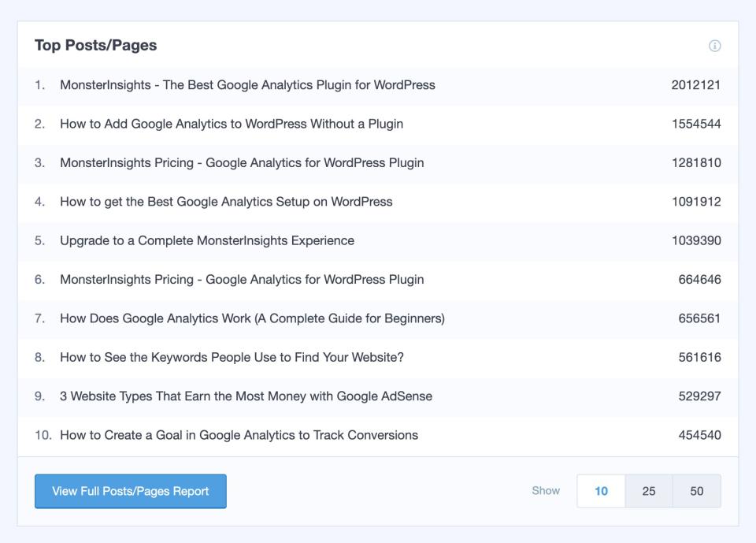
Task: Click the 1554544 pageview count
Action: coord(695,124)
